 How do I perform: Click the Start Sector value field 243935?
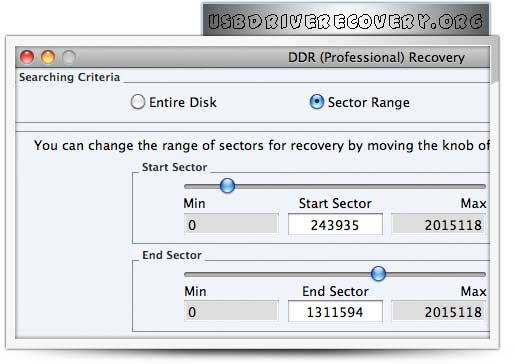335,225
